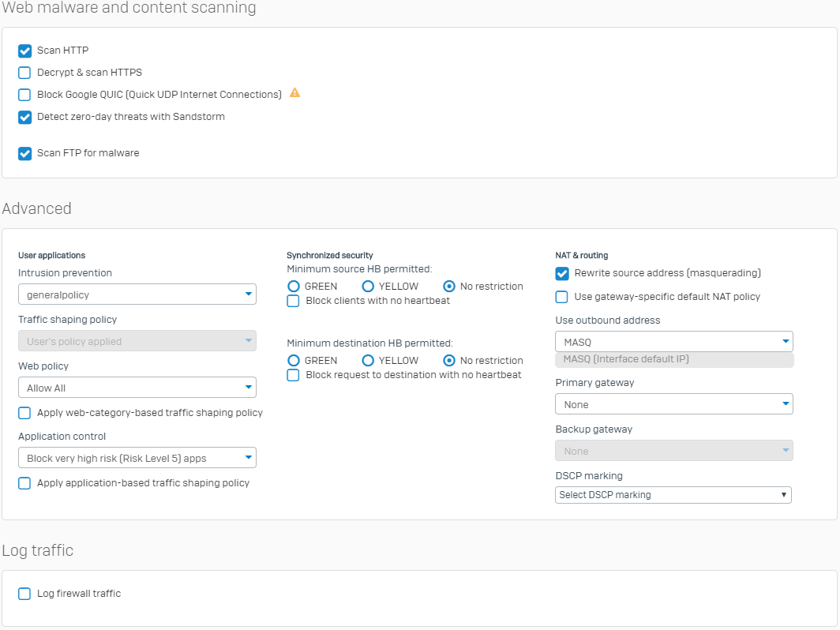The image size is (840, 630).
Task: Enable Log firewall traffic checkbox
Action: (x=24, y=594)
